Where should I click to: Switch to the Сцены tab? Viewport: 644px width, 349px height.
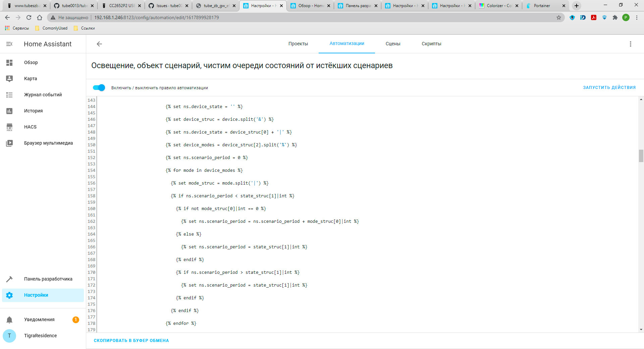click(x=393, y=44)
